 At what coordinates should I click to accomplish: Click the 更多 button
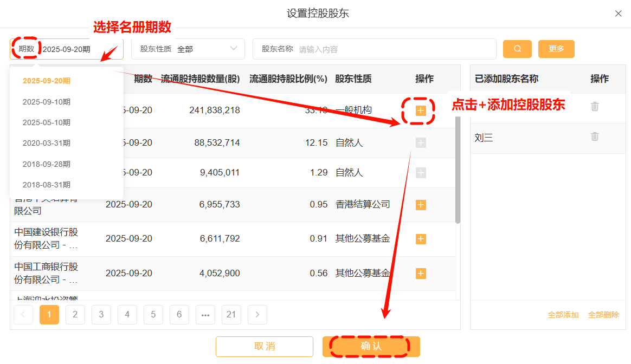point(556,49)
